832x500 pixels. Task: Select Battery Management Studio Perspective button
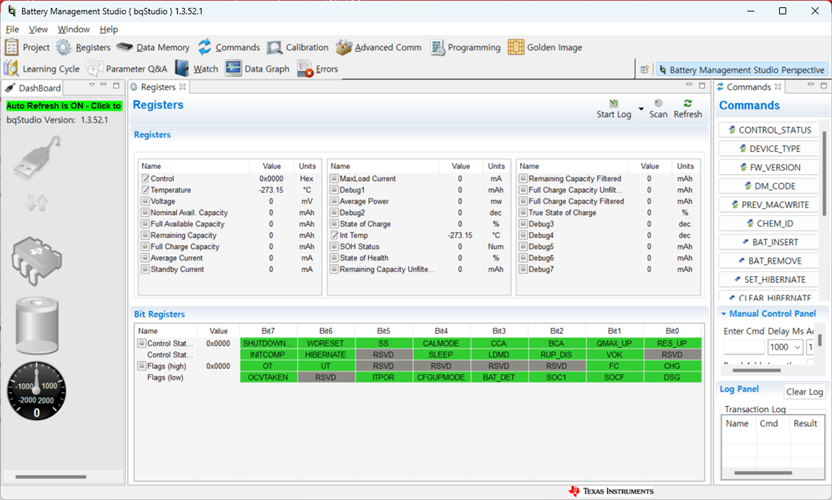[741, 70]
